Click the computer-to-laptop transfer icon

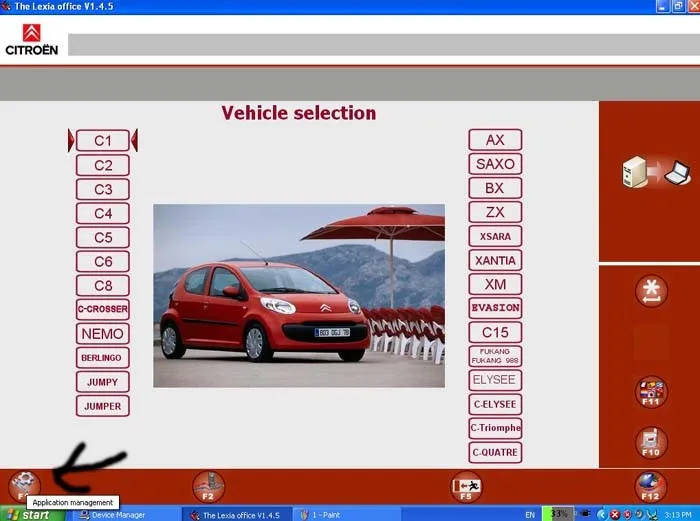[x=656, y=172]
